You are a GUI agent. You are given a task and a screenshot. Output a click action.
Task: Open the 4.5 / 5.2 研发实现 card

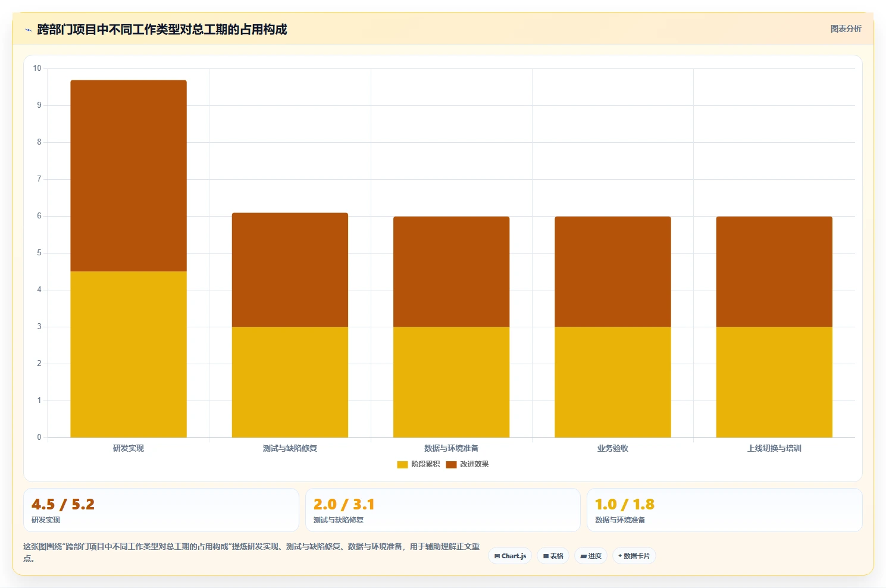click(x=161, y=510)
